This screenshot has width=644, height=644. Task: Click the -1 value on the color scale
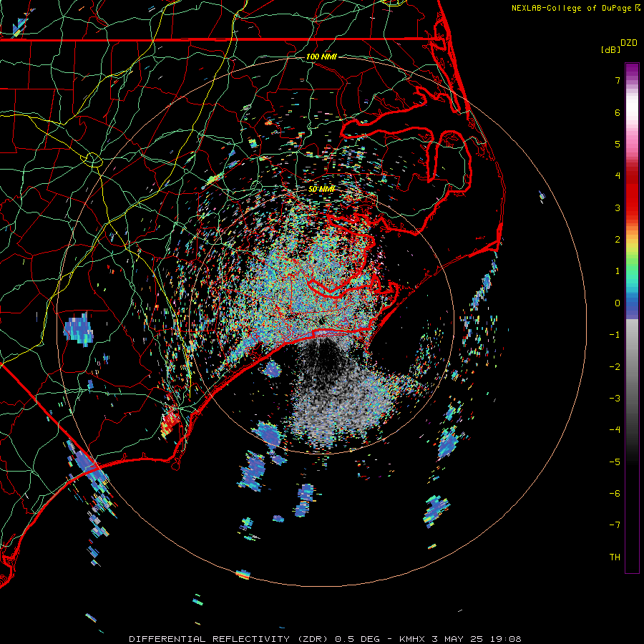pyautogui.click(x=615, y=335)
